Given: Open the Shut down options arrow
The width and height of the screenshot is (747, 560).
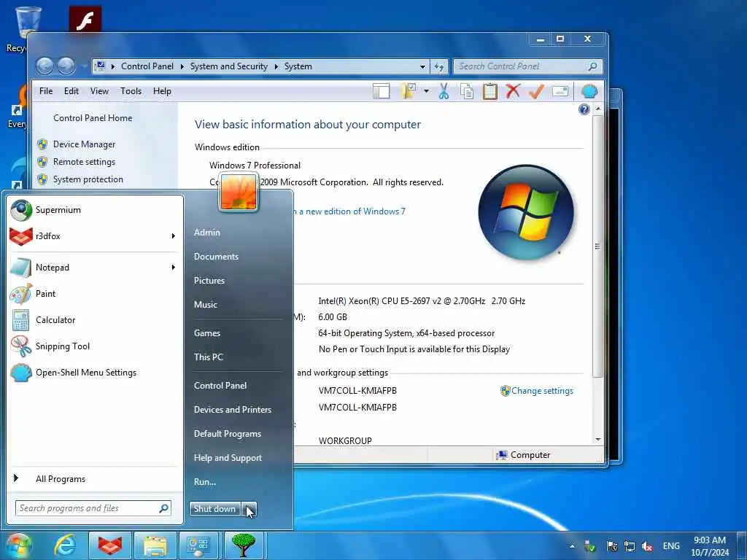Looking at the screenshot, I should click(249, 508).
